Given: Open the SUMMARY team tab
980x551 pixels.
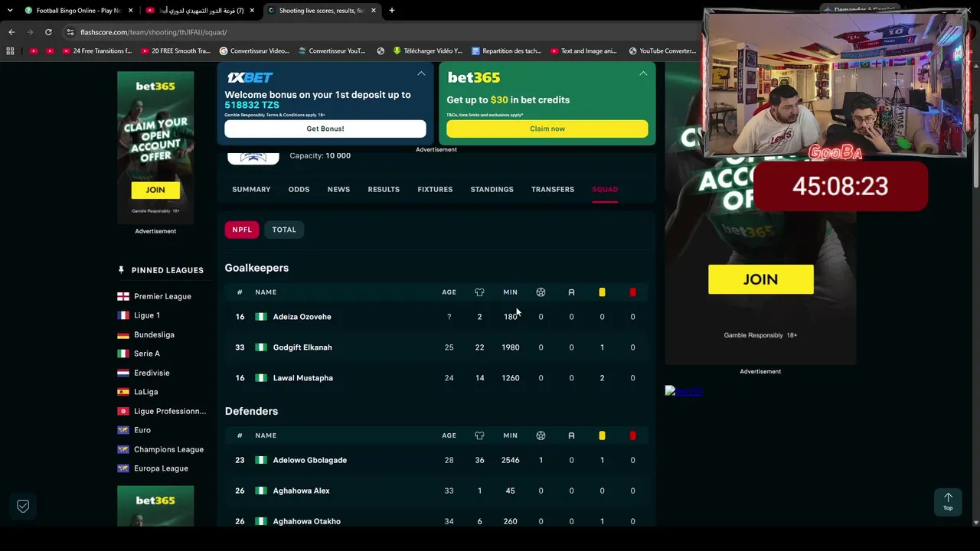Looking at the screenshot, I should 251,189.
